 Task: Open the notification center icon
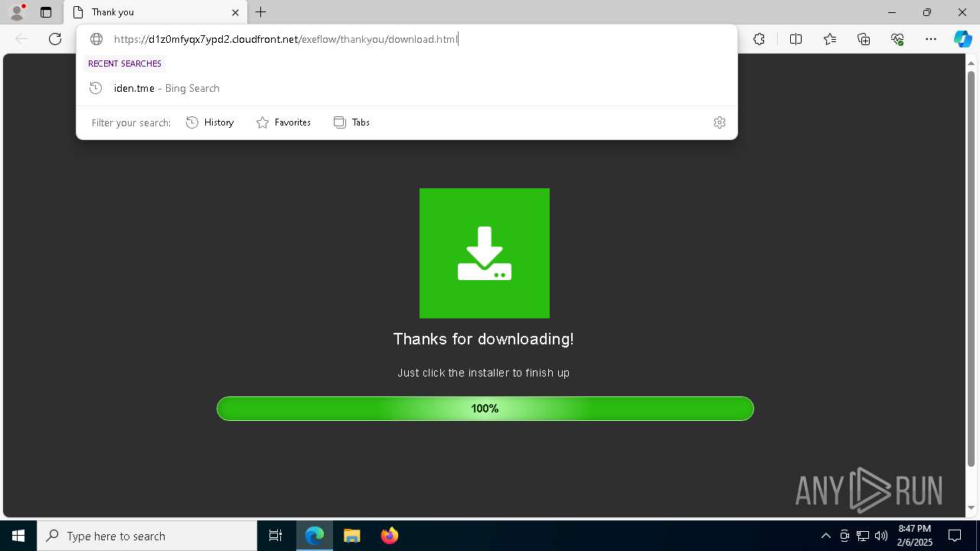coord(955,536)
